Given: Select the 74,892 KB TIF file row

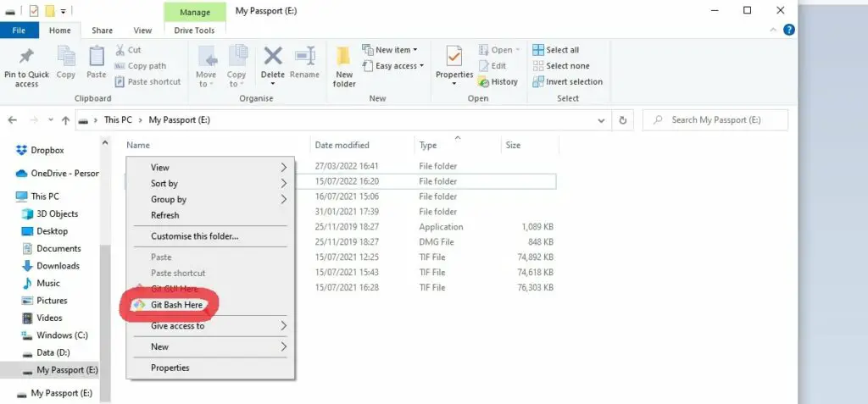Looking at the screenshot, I should tap(340, 257).
